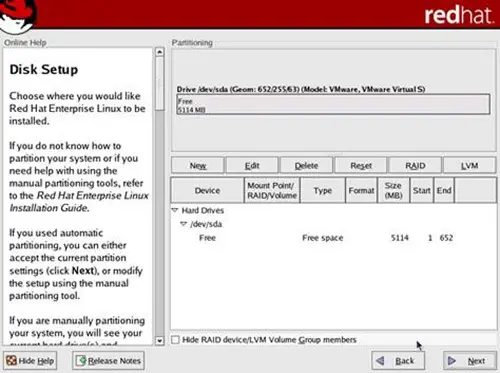Viewport: 500px width, 373px height.
Task: Click the help panel scroll up arrow
Action: coord(160,52)
